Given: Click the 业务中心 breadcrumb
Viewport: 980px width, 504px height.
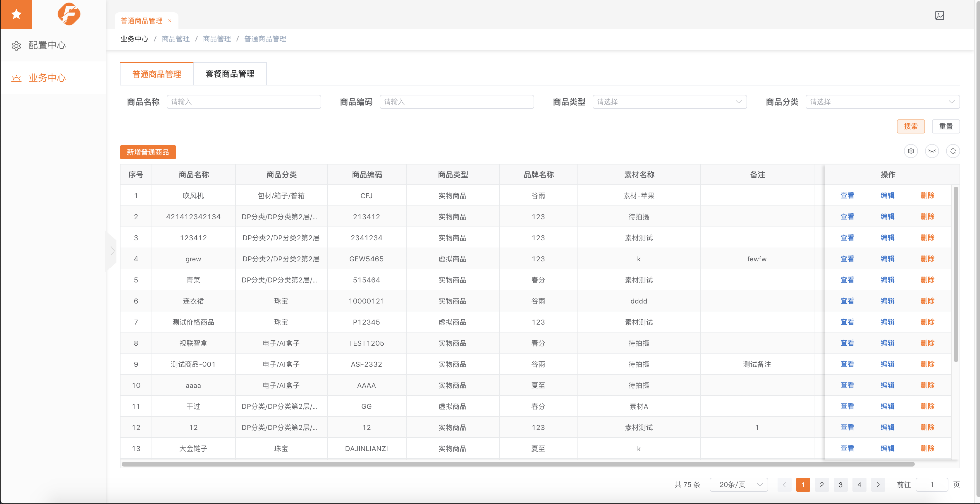Looking at the screenshot, I should pyautogui.click(x=134, y=39).
